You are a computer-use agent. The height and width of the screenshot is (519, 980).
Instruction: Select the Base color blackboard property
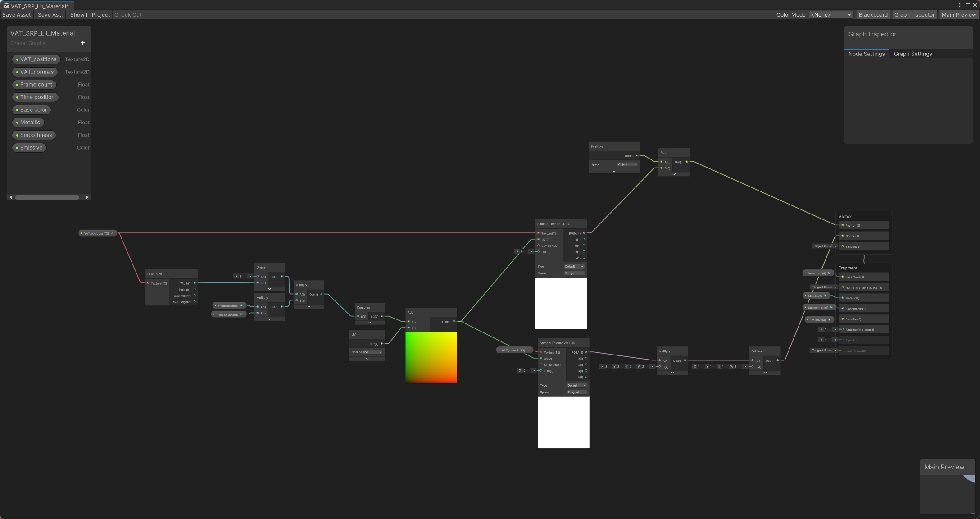point(32,109)
